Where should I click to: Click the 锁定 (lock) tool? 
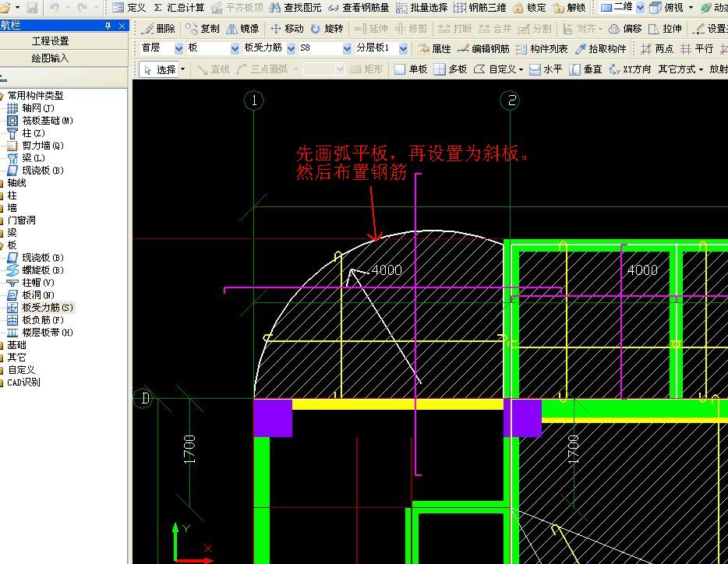coord(529,8)
